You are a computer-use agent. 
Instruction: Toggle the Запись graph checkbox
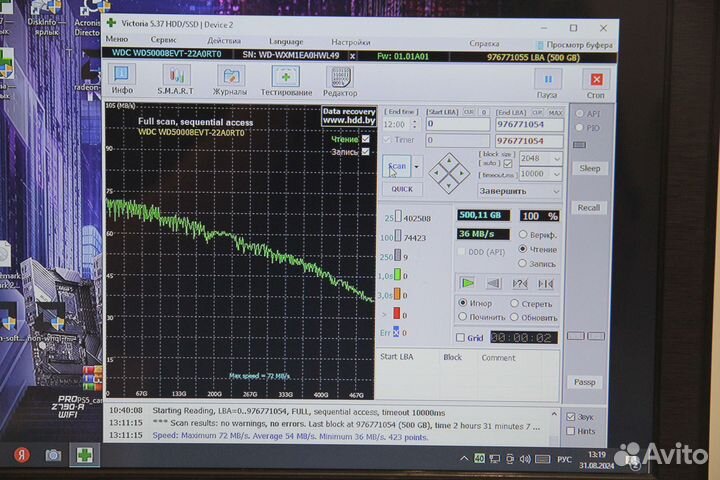coord(366,152)
